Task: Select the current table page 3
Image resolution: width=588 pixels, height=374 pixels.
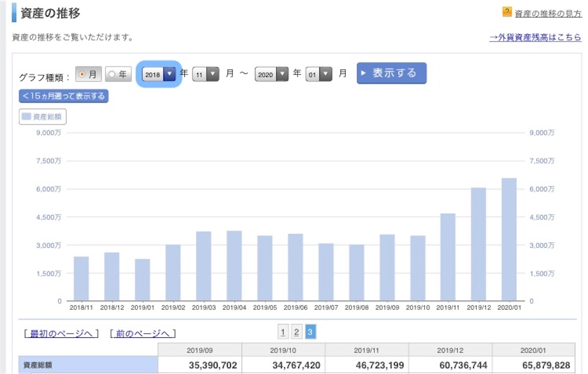Action: [x=310, y=332]
